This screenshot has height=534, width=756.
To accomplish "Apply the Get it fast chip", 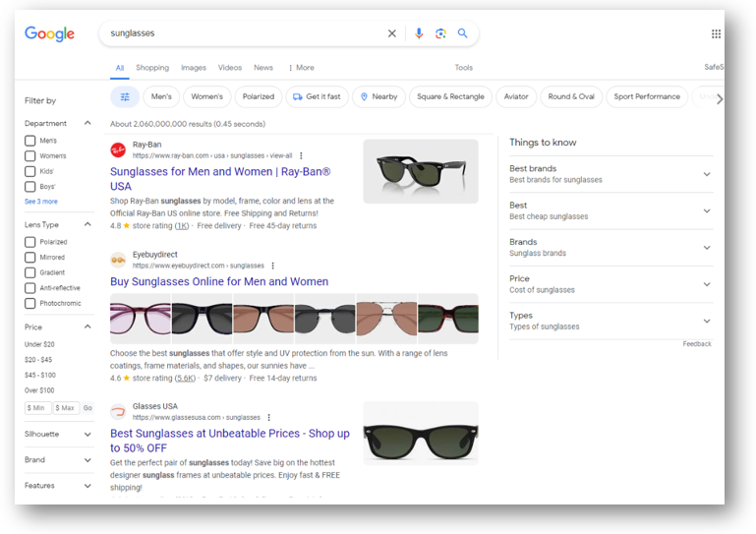I will [317, 97].
